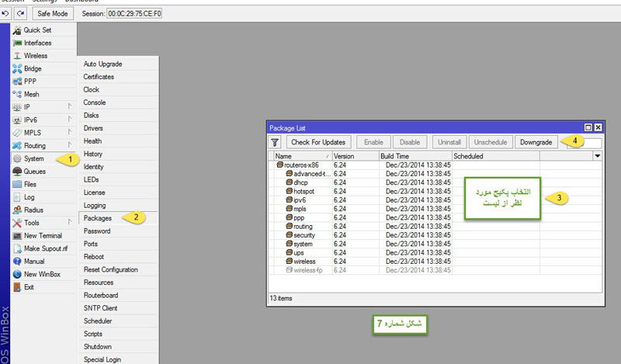Viewport: 621px width, 364px height.
Task: Open Quick Set from sidebar
Action: coord(43,30)
